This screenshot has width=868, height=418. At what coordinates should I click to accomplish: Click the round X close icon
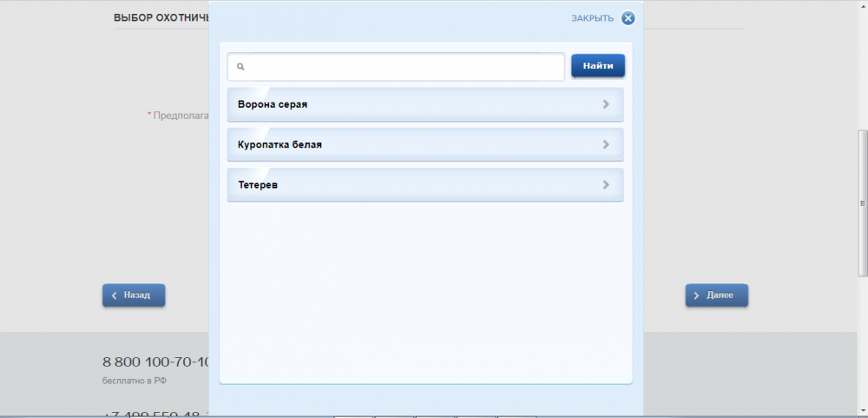[628, 18]
